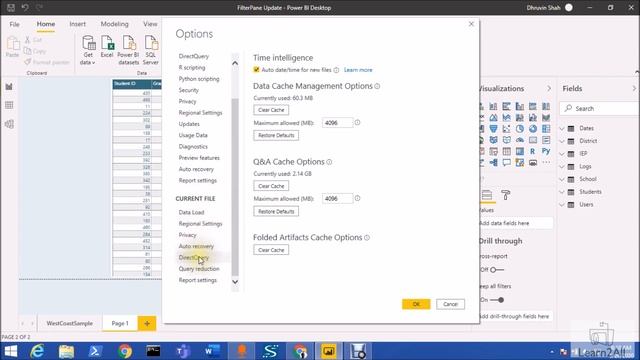
Task: Toggle the Cross-report Off switch
Action: point(497,270)
